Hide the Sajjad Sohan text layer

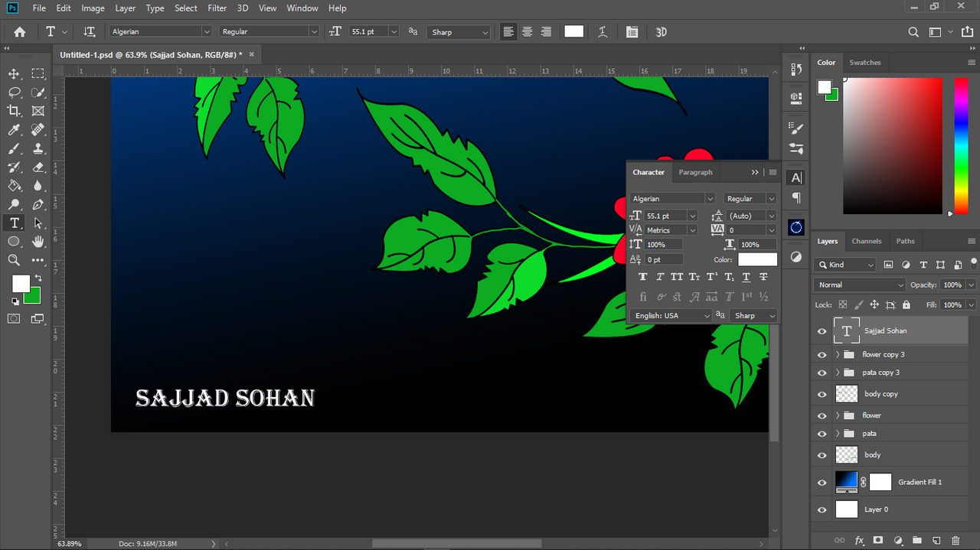tap(822, 331)
